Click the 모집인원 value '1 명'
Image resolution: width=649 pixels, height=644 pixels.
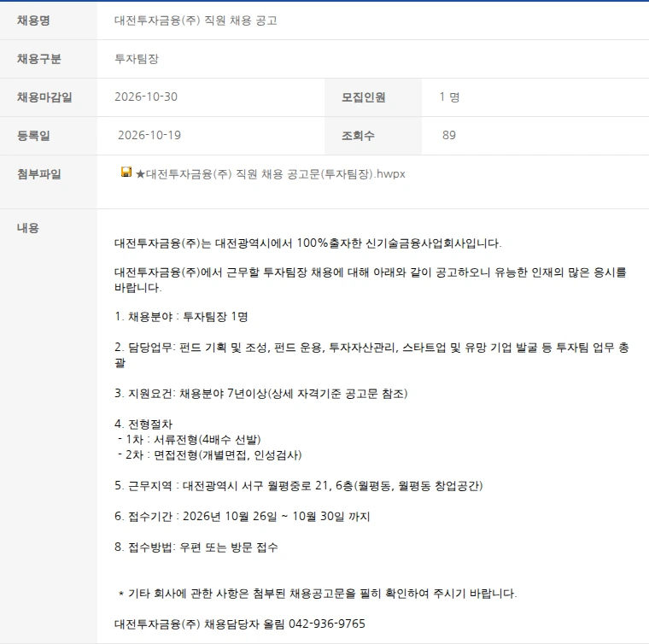click(x=449, y=97)
